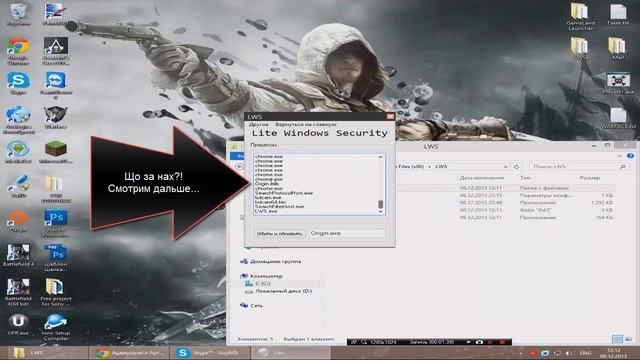Click the Explorer back navigation arrow
640x360 pixels.
click(x=239, y=167)
